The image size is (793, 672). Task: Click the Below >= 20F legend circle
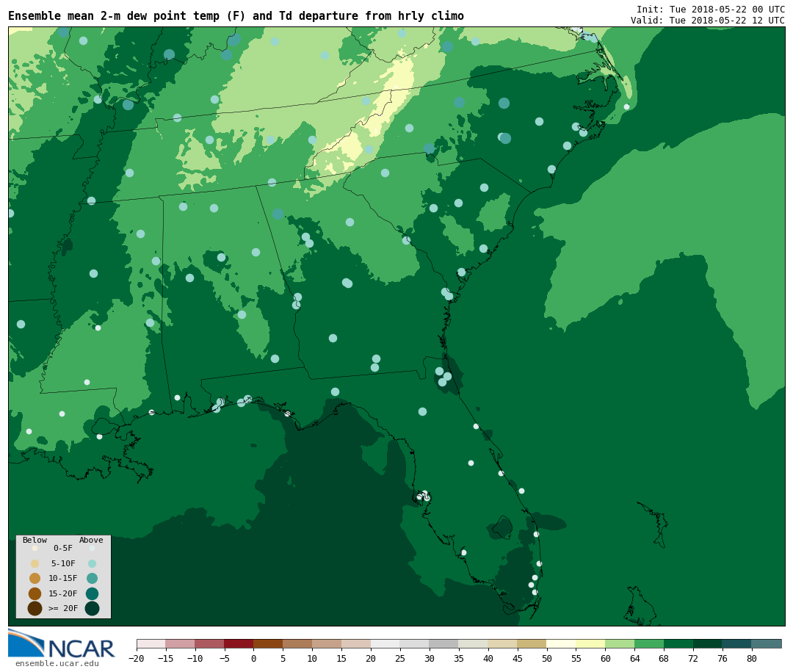(x=35, y=608)
